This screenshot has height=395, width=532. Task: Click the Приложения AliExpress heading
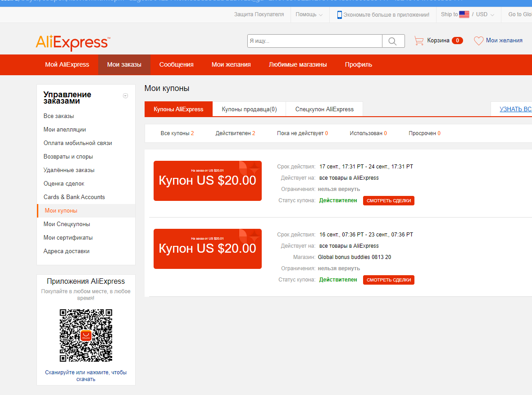pyautogui.click(x=86, y=281)
